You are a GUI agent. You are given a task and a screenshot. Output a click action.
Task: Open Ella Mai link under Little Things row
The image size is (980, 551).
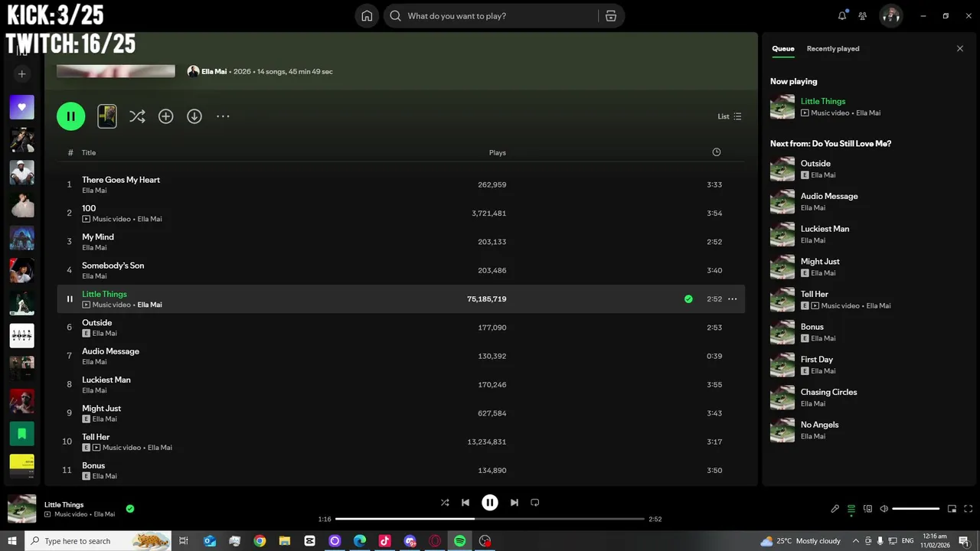[149, 305]
